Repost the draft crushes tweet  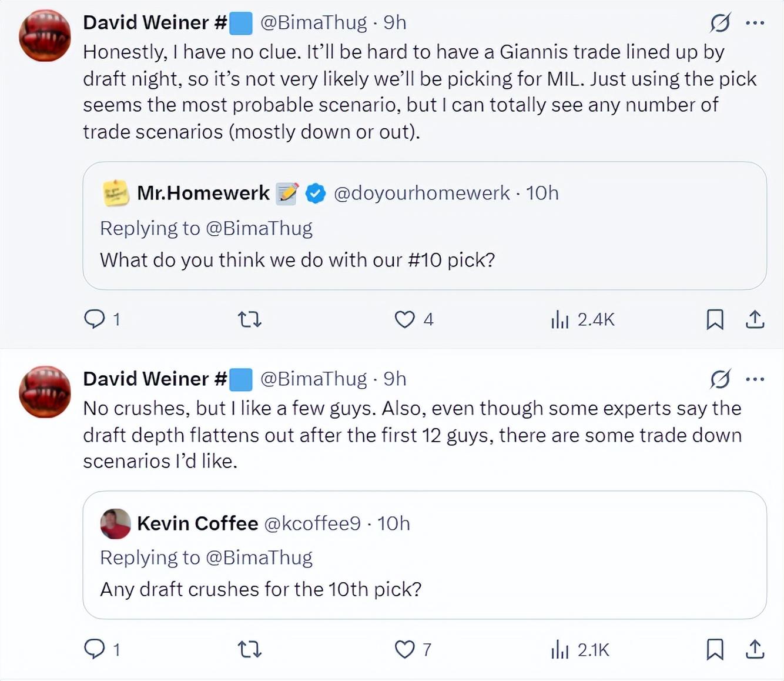[x=249, y=649]
